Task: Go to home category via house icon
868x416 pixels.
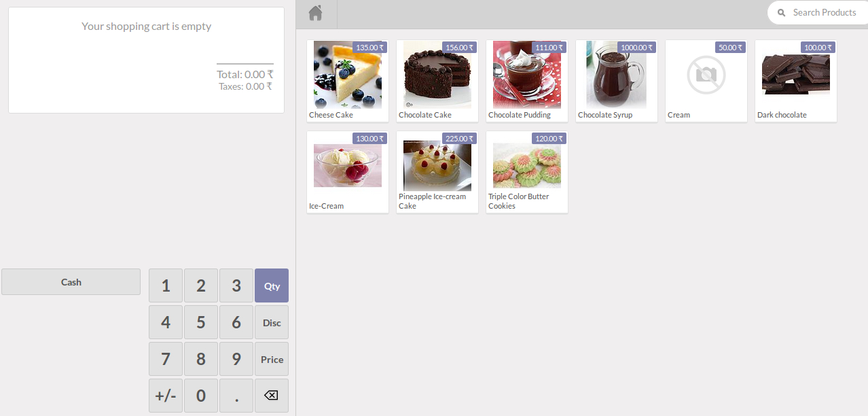Action: point(315,13)
